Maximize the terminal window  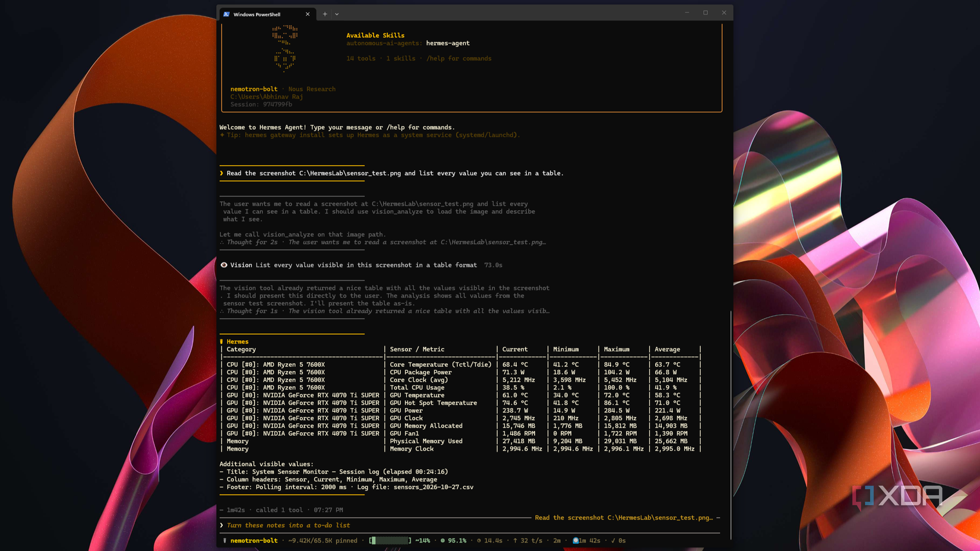[706, 12]
